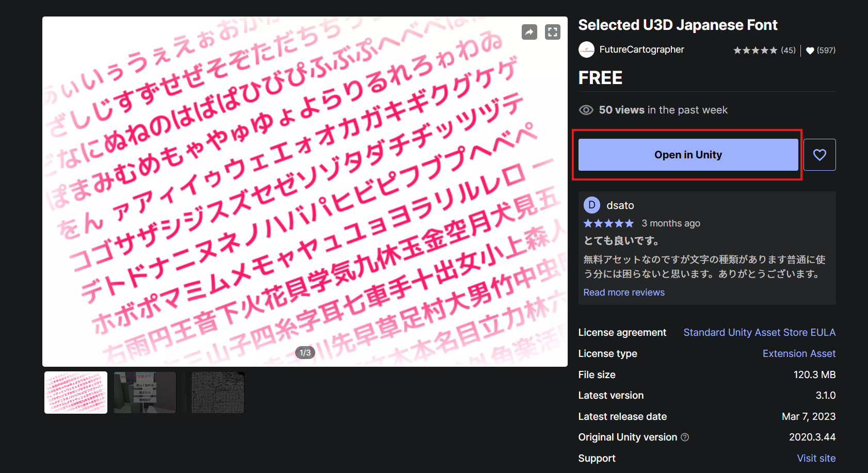This screenshot has width=868, height=473.
Task: Add asset to favorites with heart button
Action: coord(819,155)
